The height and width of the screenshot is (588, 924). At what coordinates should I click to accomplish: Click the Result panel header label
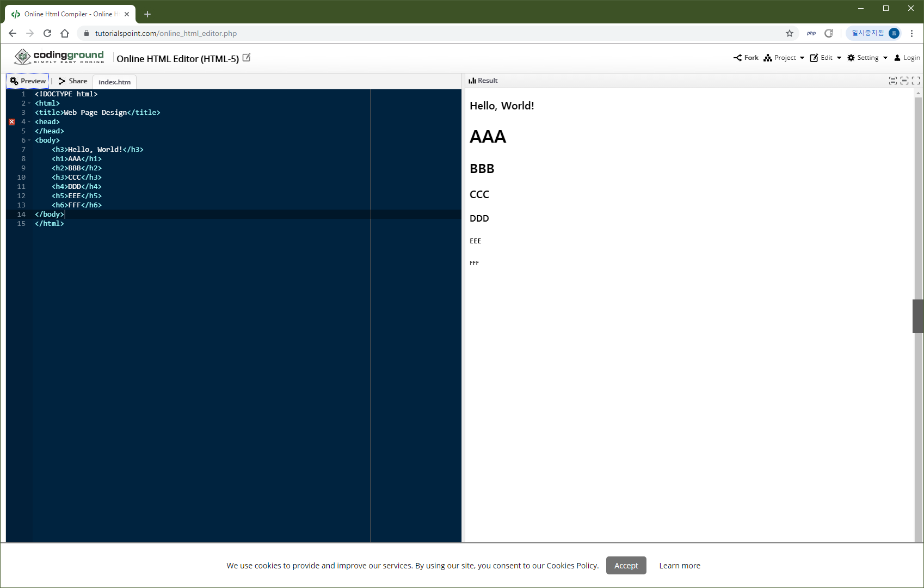coord(483,81)
